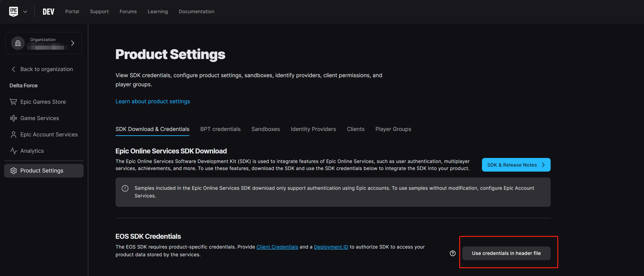
Task: Expand the Organization selector chevron
Action: [73, 43]
